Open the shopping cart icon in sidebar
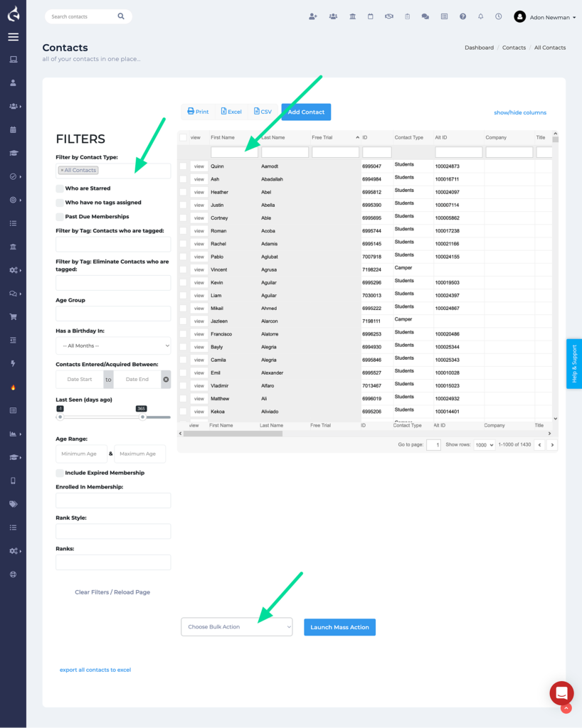This screenshot has width=582, height=728. tap(13, 316)
